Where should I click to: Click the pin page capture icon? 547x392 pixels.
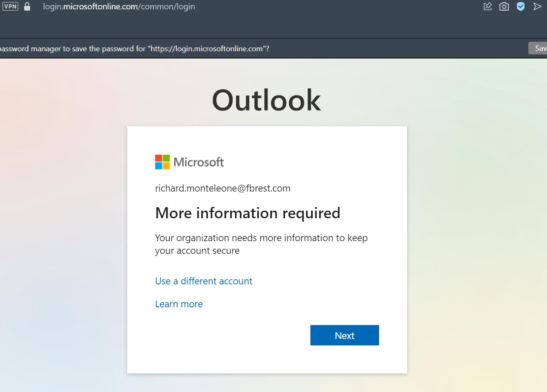487,6
